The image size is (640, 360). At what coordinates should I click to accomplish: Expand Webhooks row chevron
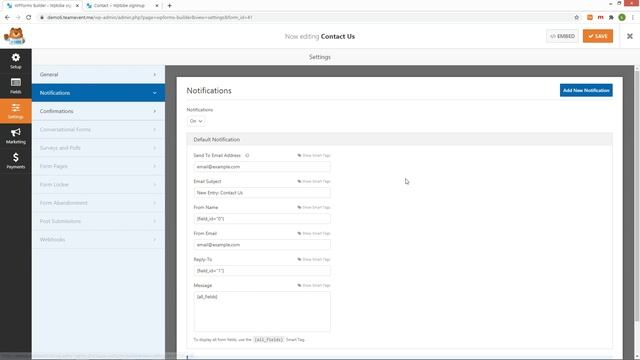155,240
